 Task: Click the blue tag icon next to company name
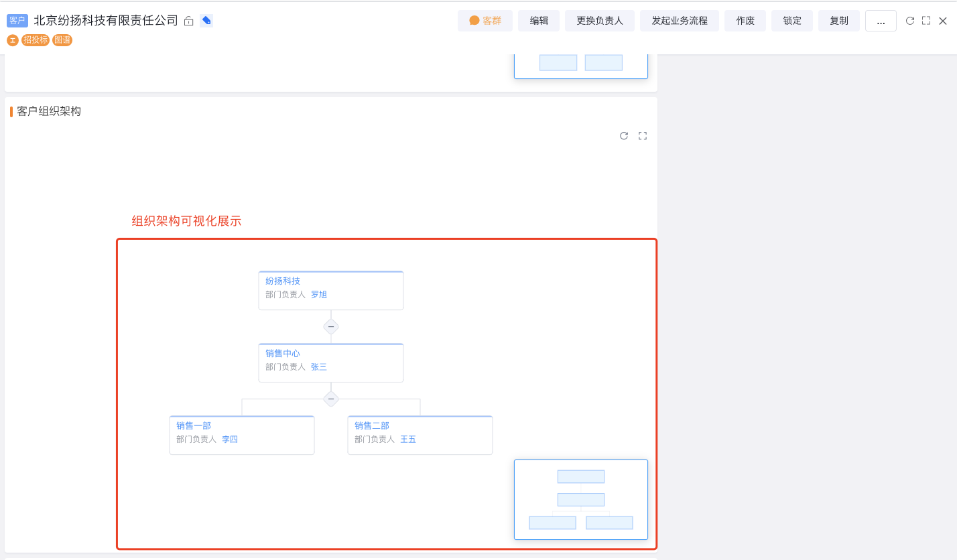[x=206, y=20]
